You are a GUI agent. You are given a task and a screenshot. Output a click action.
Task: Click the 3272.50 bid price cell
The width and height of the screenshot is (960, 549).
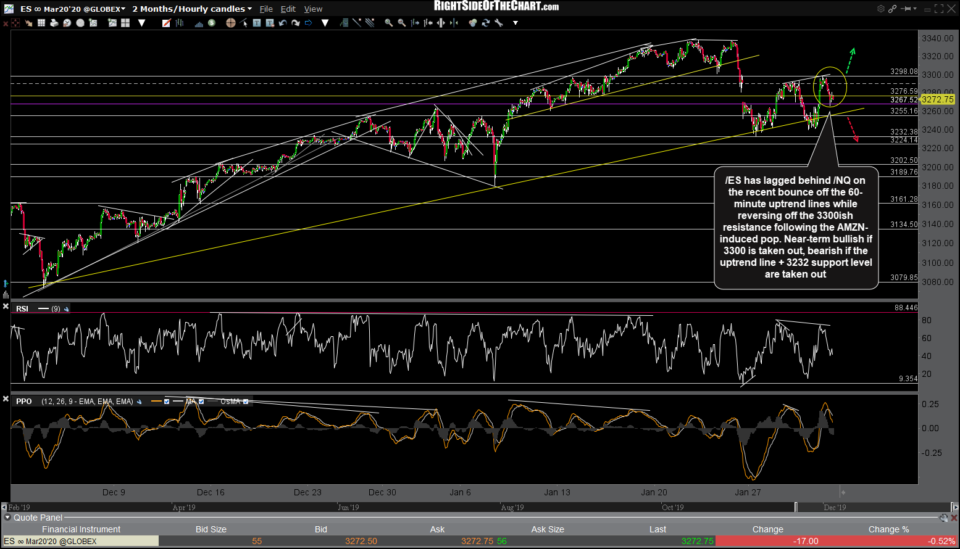coord(361,542)
